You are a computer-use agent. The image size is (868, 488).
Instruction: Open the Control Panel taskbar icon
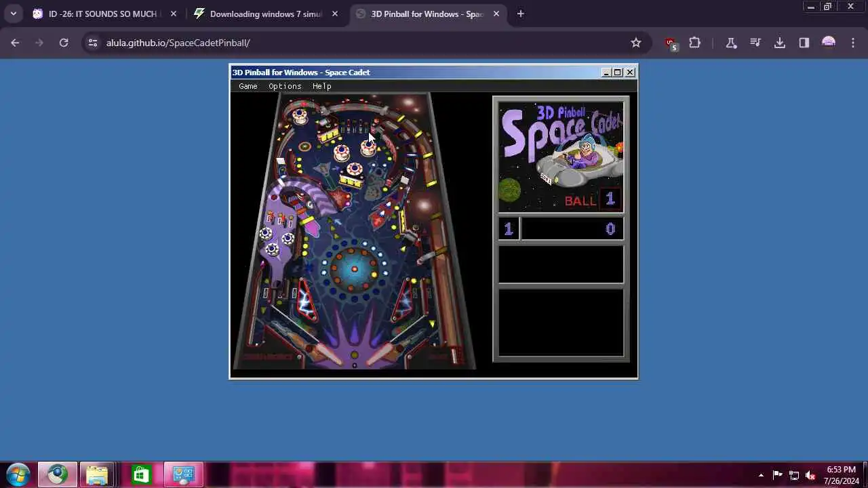click(183, 474)
